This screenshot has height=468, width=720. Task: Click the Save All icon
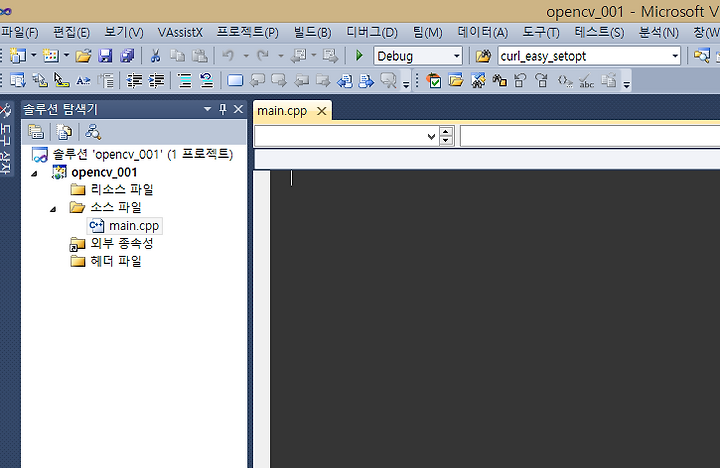[x=127, y=56]
